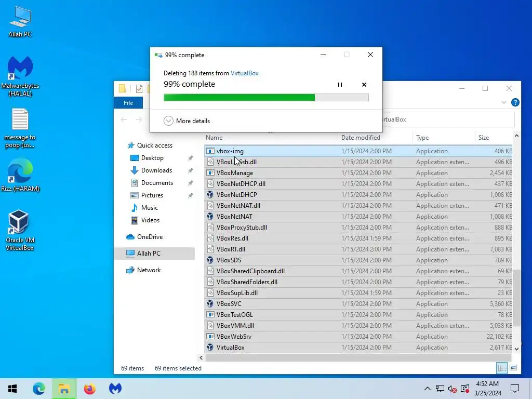Click the VBoxNetDHCP application icon
Image resolution: width=532 pixels, height=399 pixels.
(x=210, y=194)
